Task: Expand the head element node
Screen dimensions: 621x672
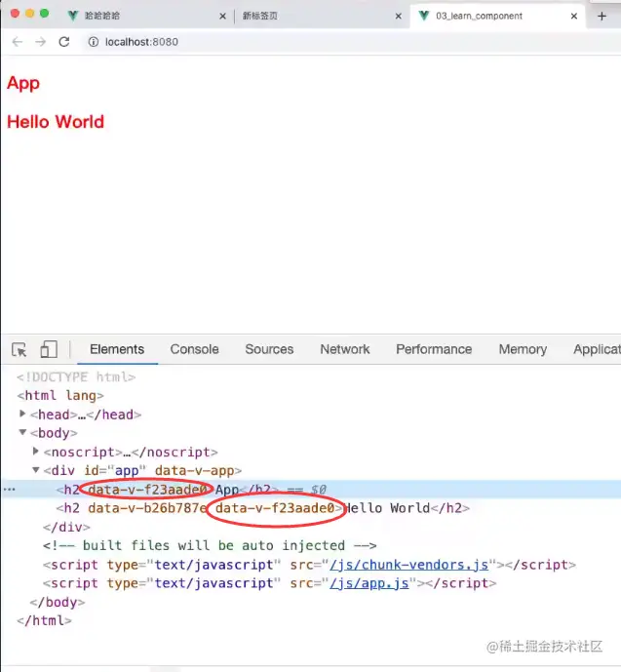Action: 22,414
